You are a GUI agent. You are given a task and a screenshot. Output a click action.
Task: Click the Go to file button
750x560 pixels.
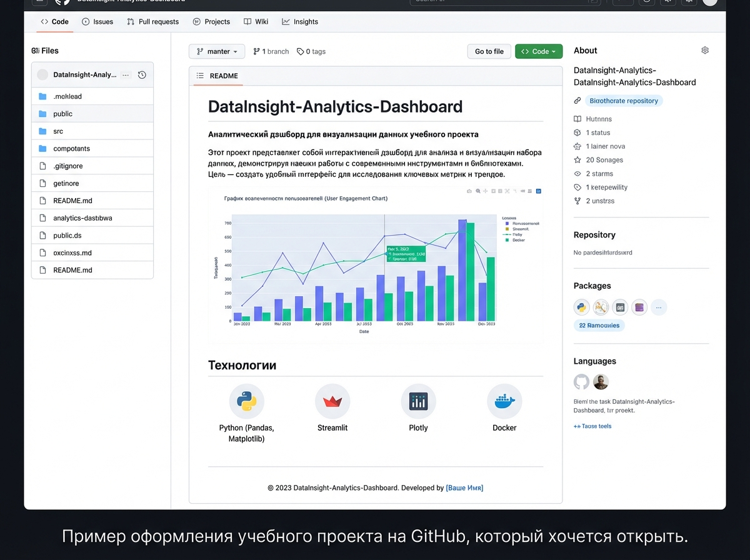coord(489,51)
